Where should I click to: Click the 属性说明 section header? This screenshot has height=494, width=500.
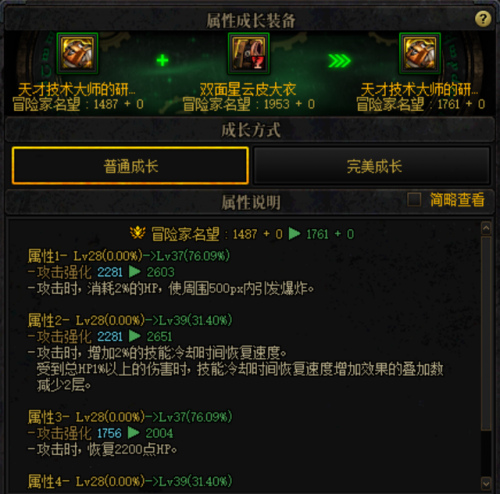pyautogui.click(x=250, y=202)
